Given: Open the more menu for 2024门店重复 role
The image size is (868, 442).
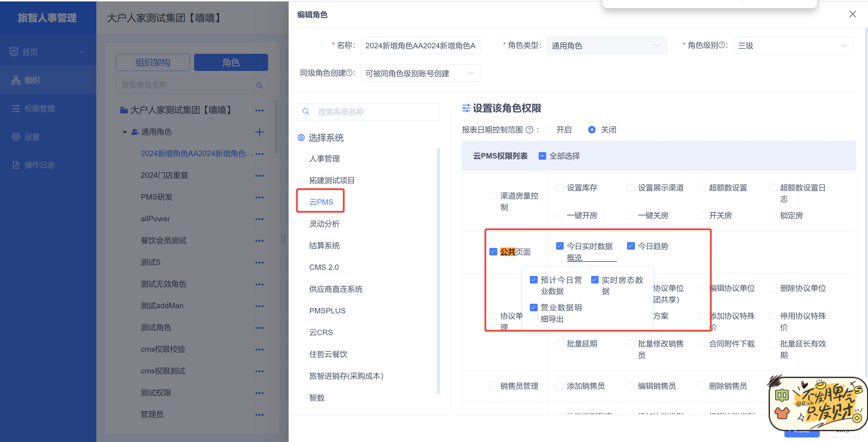Looking at the screenshot, I should point(259,175).
